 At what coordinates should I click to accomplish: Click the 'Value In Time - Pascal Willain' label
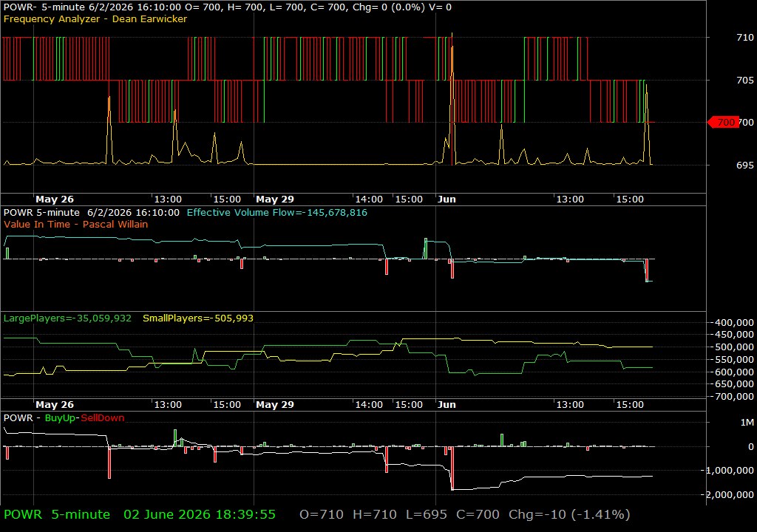coord(76,224)
